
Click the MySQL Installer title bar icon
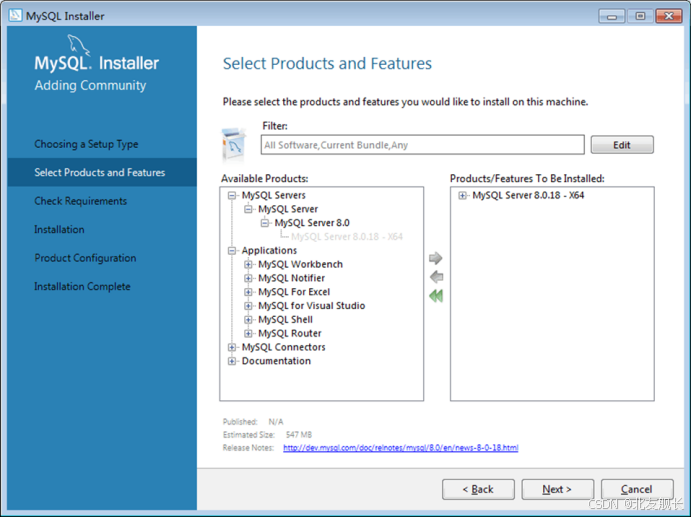click(15, 15)
